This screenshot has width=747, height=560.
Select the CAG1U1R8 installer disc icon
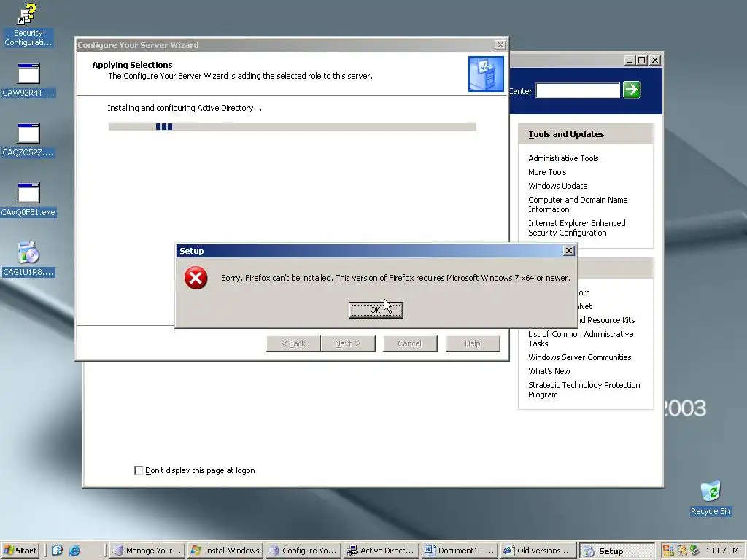click(28, 260)
